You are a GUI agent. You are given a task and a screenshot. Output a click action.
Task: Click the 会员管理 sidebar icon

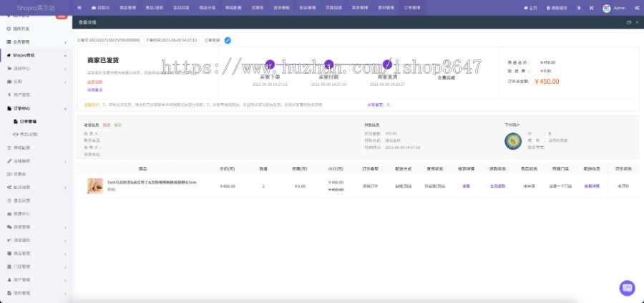(9, 42)
